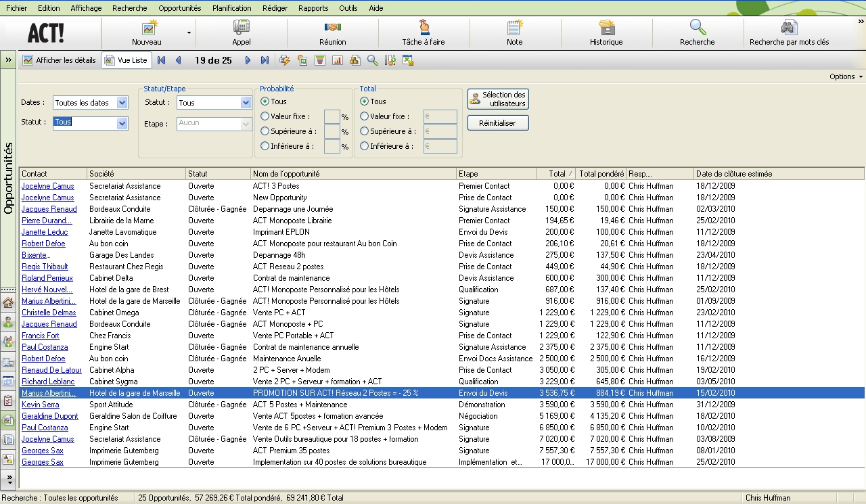
Task: Expand the Statut/Etape Statut combo box
Action: coord(246,103)
